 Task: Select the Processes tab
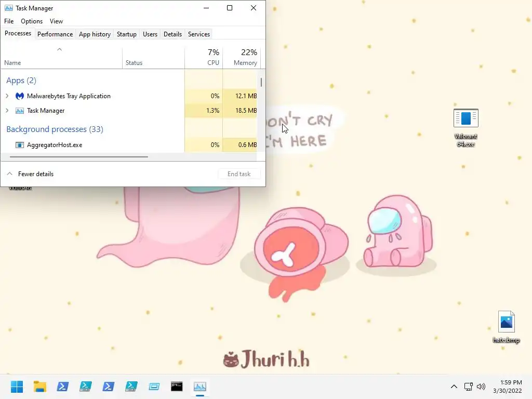(18, 33)
